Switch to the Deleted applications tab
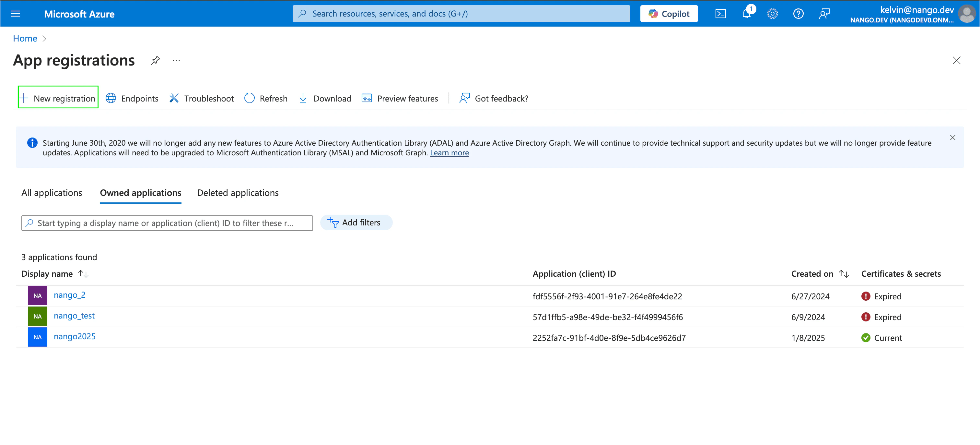Screen dimensions: 980x445 pos(238,193)
